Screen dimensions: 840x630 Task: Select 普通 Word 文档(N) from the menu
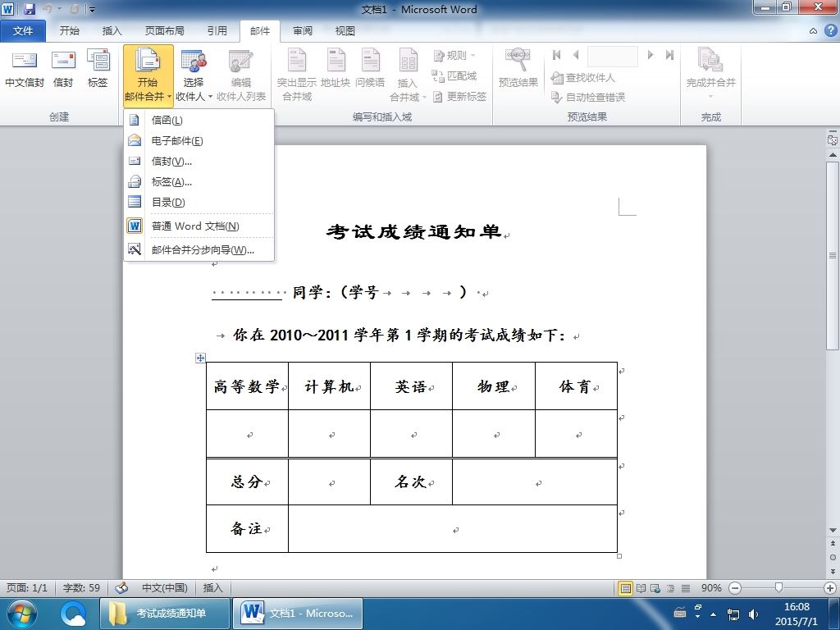(x=199, y=226)
